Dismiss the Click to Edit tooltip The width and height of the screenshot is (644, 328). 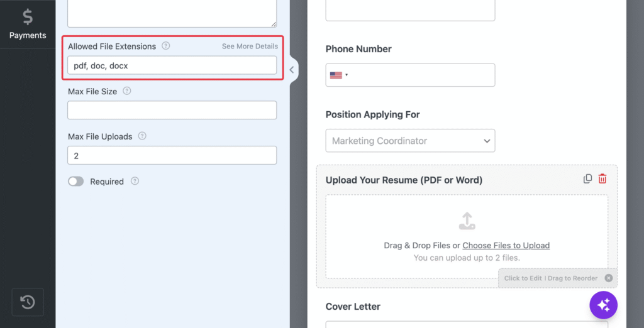pos(609,278)
